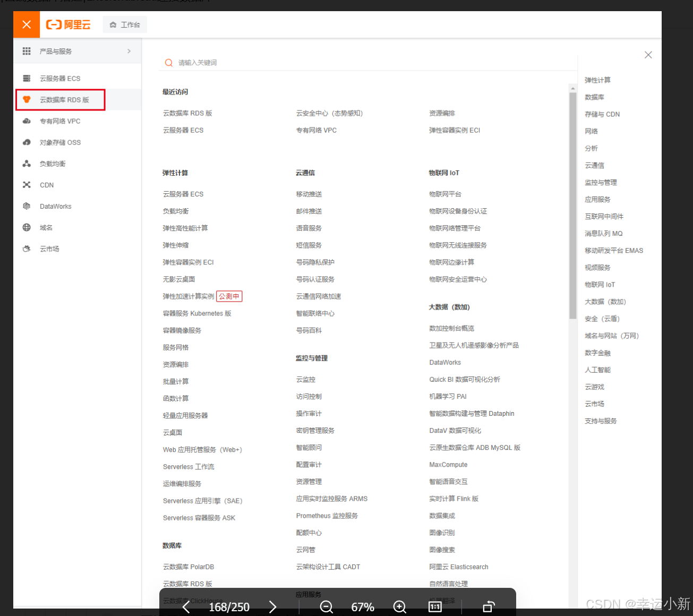Image resolution: width=693 pixels, height=616 pixels.
Task: Jump to 安全（云盾）category
Action: tap(602, 319)
